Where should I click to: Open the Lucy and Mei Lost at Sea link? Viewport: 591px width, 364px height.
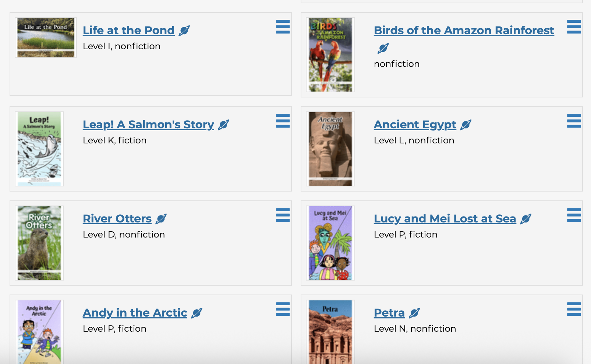point(445,219)
